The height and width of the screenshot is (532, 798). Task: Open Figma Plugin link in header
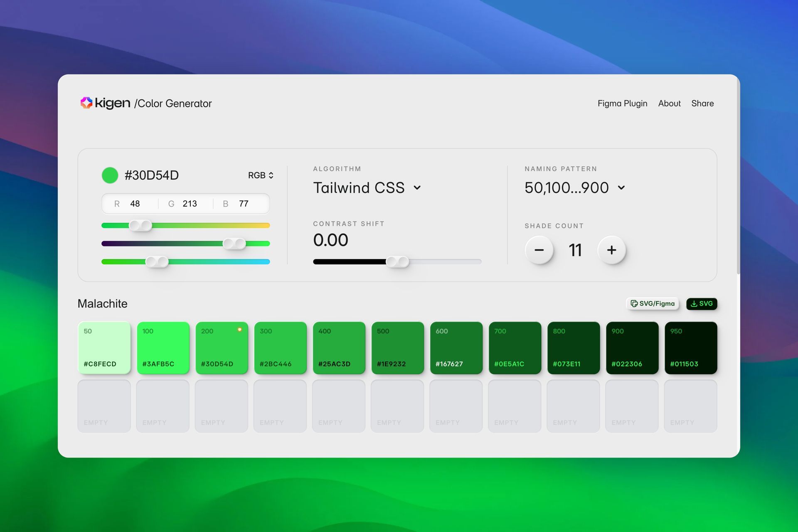622,103
